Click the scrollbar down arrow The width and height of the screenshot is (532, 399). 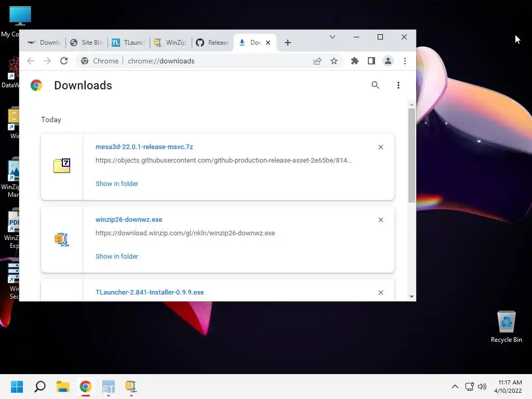tap(411, 297)
